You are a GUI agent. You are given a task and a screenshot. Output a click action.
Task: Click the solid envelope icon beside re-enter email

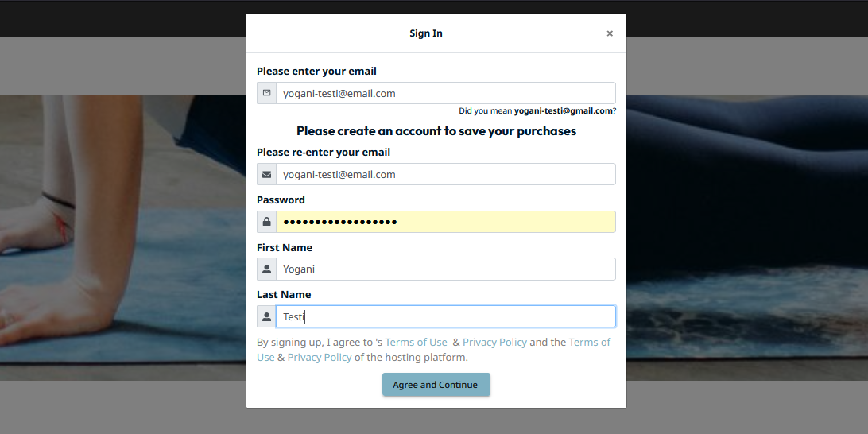click(x=266, y=174)
